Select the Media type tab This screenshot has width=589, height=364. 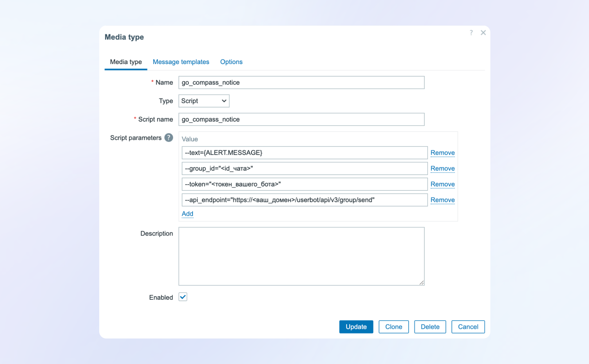126,62
